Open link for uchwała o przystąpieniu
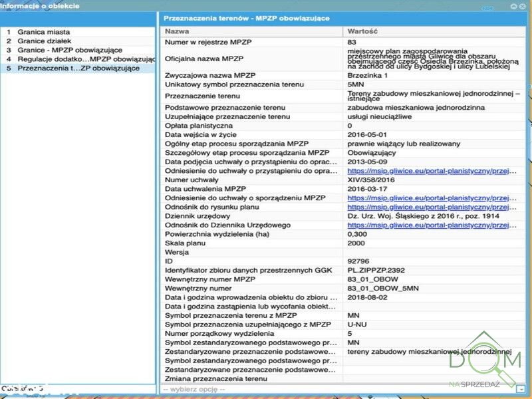 pos(432,171)
